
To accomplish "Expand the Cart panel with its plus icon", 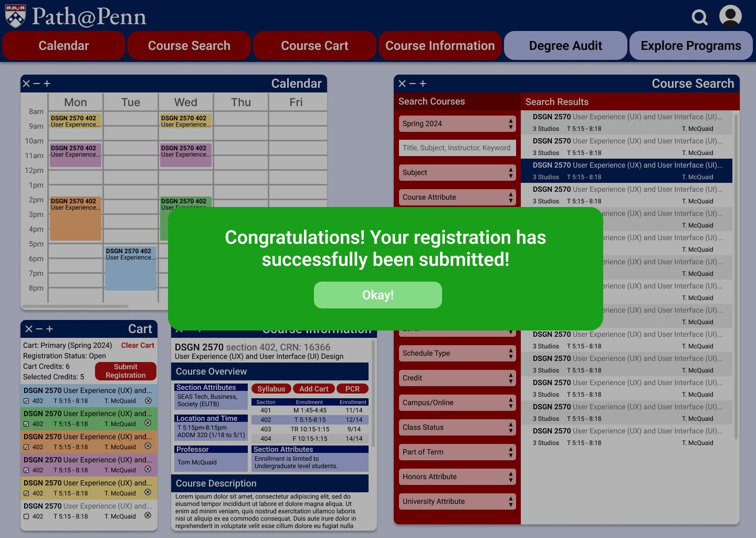I will 49,329.
